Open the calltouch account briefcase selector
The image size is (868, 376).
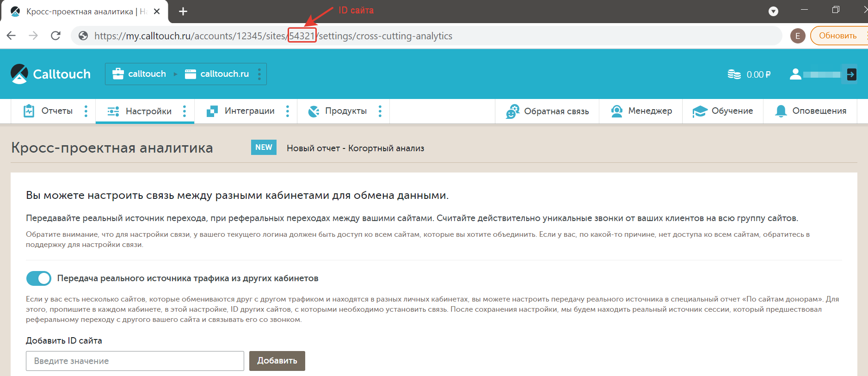coord(139,74)
